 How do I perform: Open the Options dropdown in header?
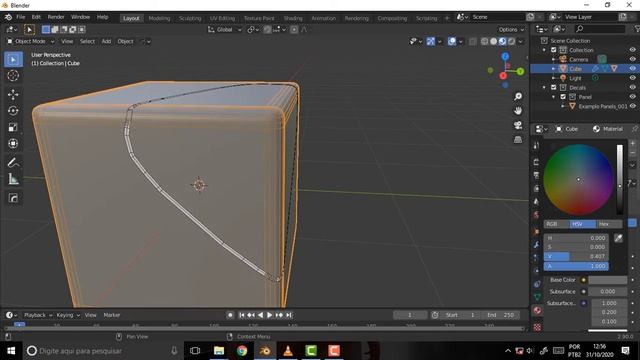coord(511,29)
